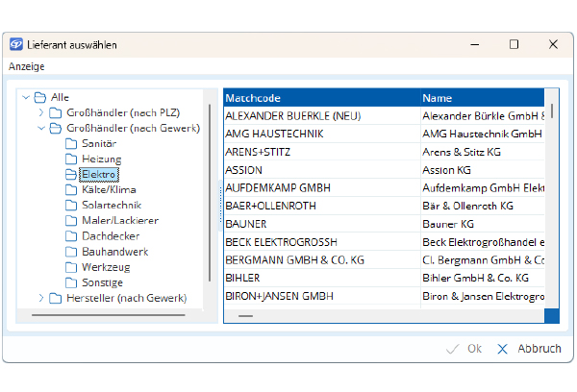
Task: Click name Arens & Stitz KG
Action: 462,152
